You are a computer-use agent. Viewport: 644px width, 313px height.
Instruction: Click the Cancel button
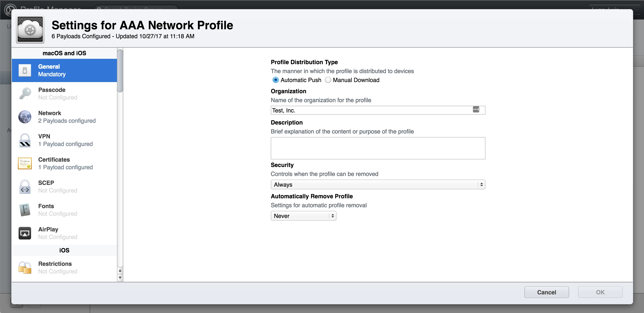point(547,292)
